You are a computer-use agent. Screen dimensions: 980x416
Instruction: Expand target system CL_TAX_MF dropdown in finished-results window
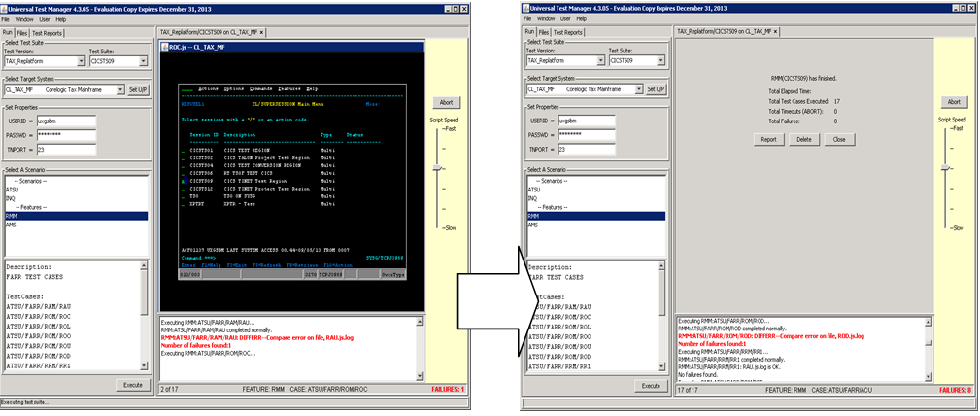pyautogui.click(x=639, y=89)
